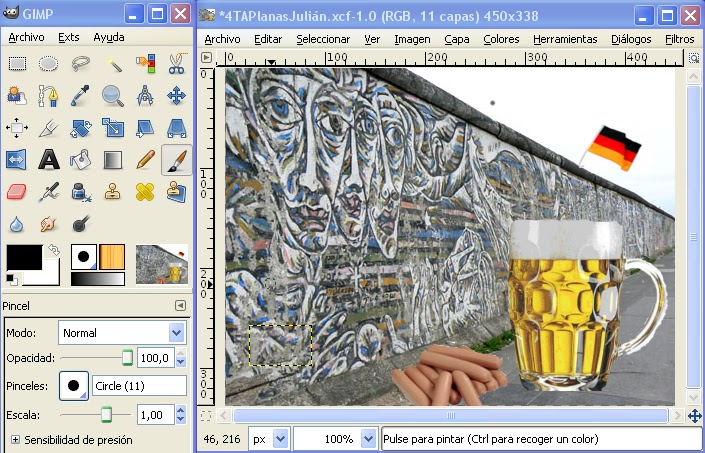Select the Bucket Fill tool
The image size is (705, 453).
[80, 160]
